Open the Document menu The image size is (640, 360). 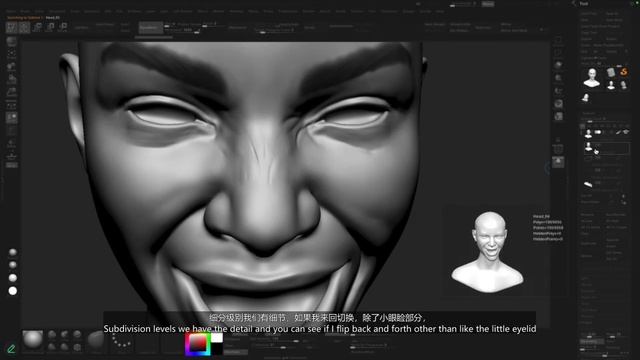(x=57, y=11)
